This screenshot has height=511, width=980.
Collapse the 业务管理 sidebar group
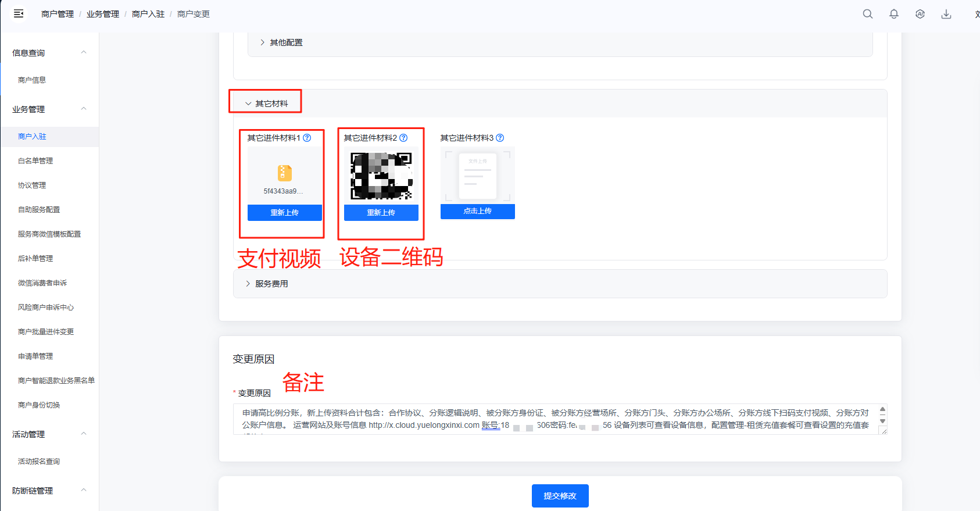click(49, 109)
